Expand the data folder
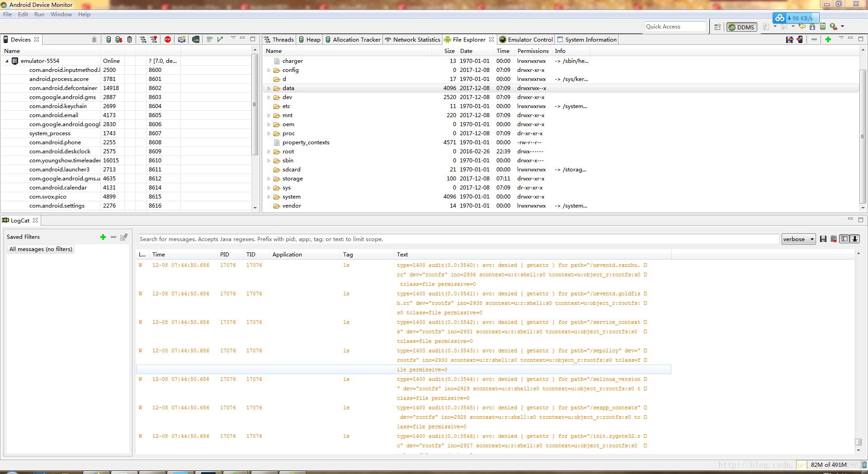The width and height of the screenshot is (868, 474). point(269,88)
